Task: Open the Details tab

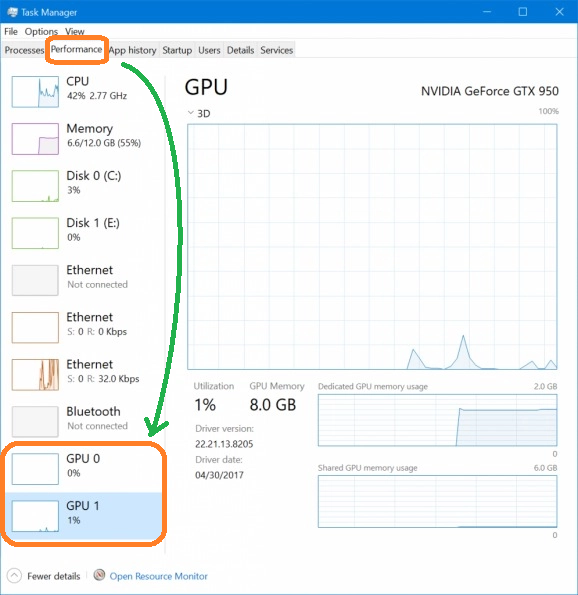Action: coord(240,50)
